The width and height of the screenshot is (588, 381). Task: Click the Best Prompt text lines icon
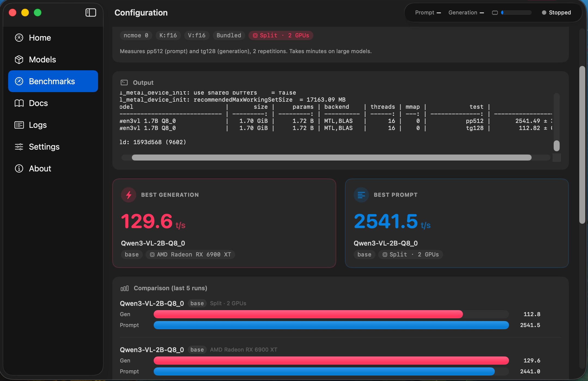(361, 195)
